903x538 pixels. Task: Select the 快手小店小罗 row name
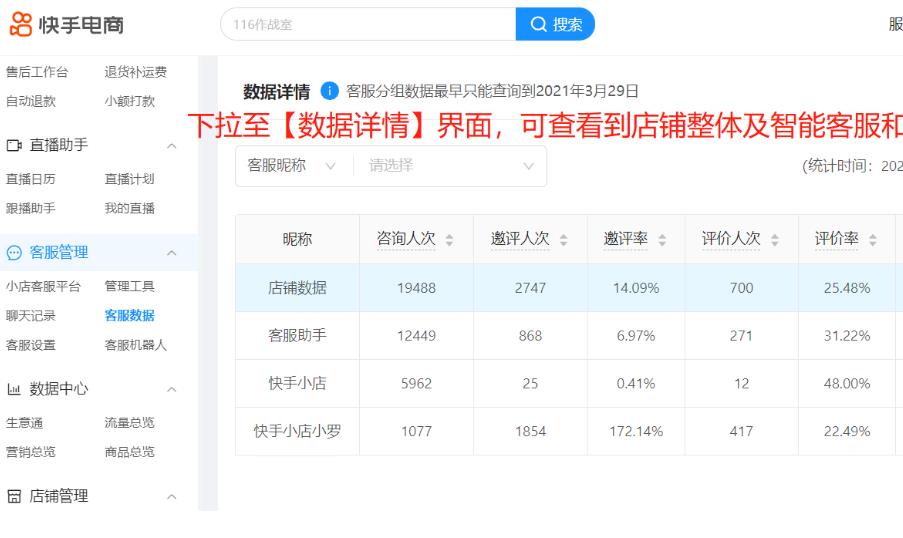click(297, 431)
